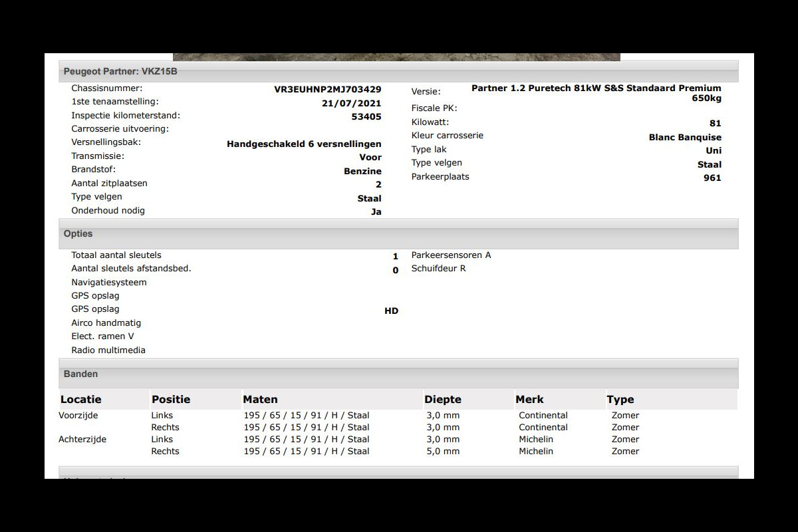798x532 pixels.
Task: Click the Positie column header
Action: (171, 400)
